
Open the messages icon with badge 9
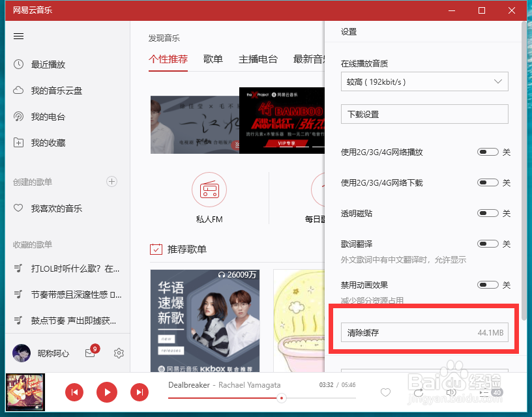tap(92, 352)
